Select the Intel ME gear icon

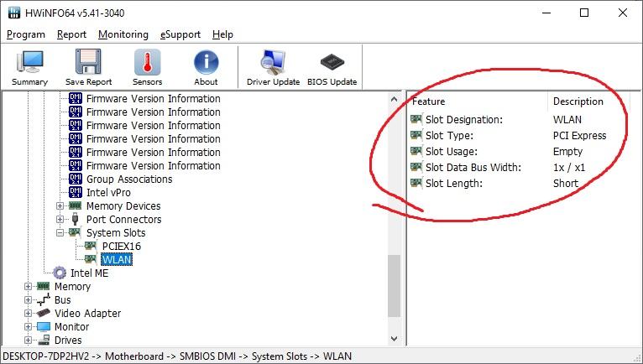pos(60,273)
